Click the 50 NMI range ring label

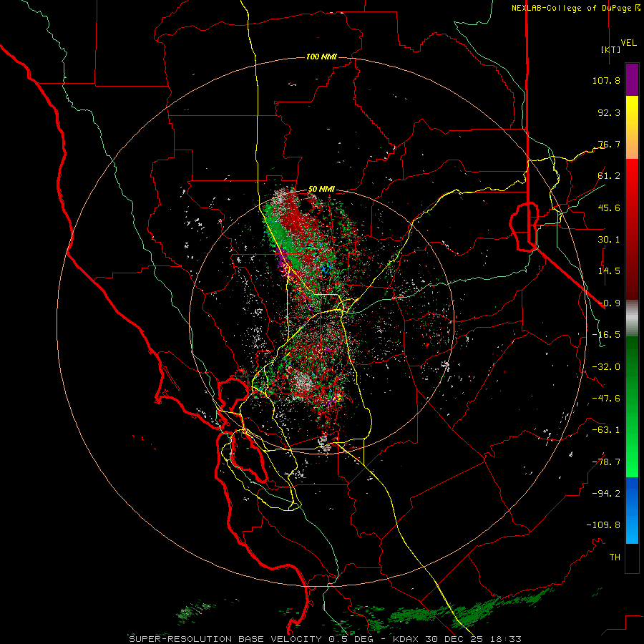[321, 190]
